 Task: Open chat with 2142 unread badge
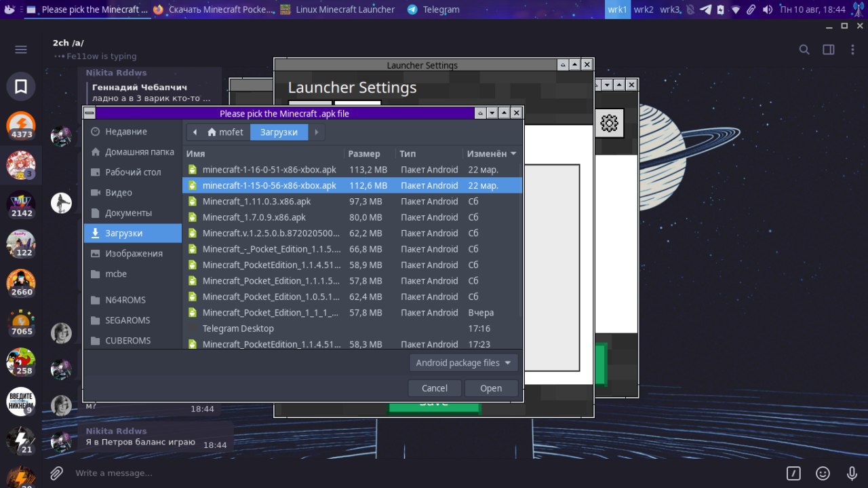(x=21, y=205)
